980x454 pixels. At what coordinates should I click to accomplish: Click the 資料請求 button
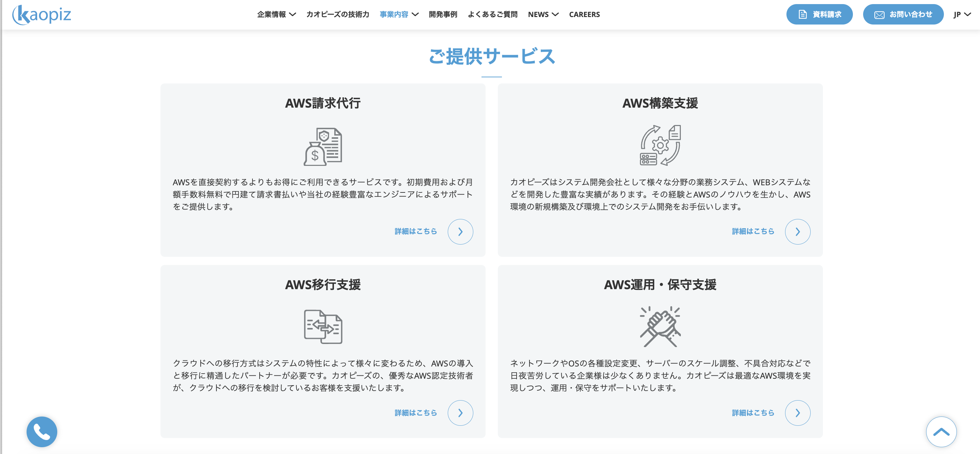tap(819, 14)
